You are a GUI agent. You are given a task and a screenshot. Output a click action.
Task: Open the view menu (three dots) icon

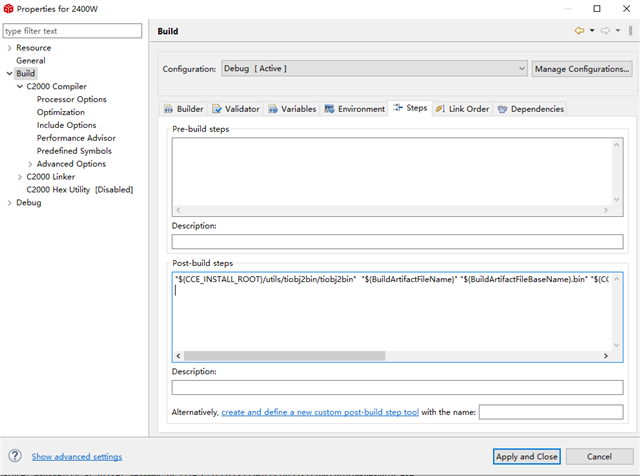(630, 31)
